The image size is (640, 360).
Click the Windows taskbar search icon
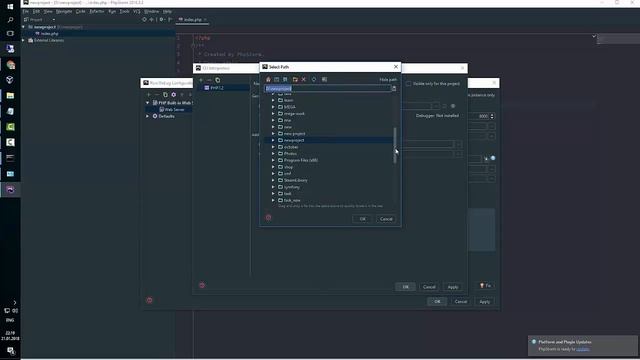click(x=10, y=20)
